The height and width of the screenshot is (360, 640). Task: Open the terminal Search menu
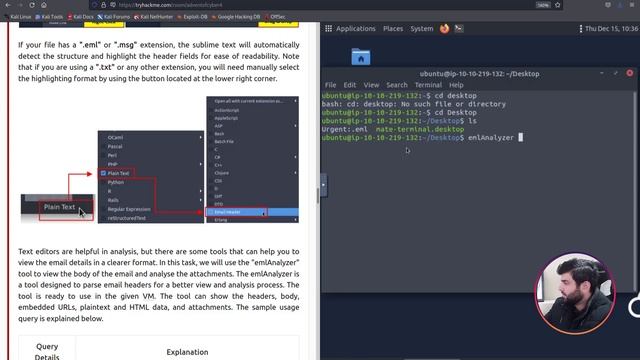click(397, 85)
